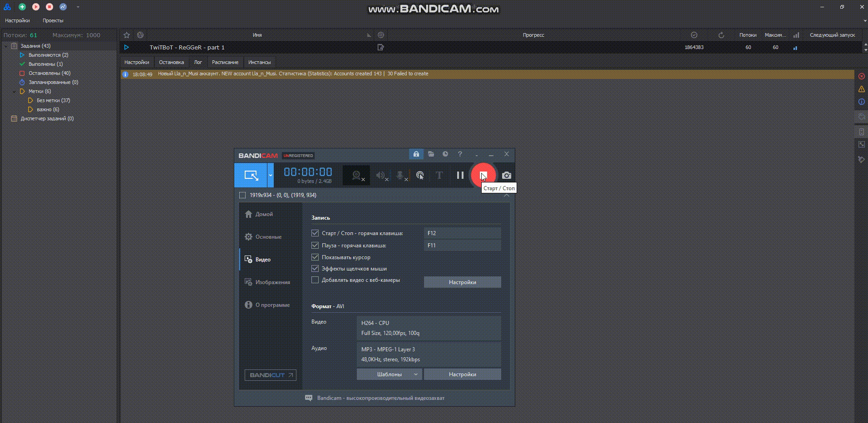Expand the screen capture mode dropdown arrow
Screen dimensions: 868x423
(271, 175)
